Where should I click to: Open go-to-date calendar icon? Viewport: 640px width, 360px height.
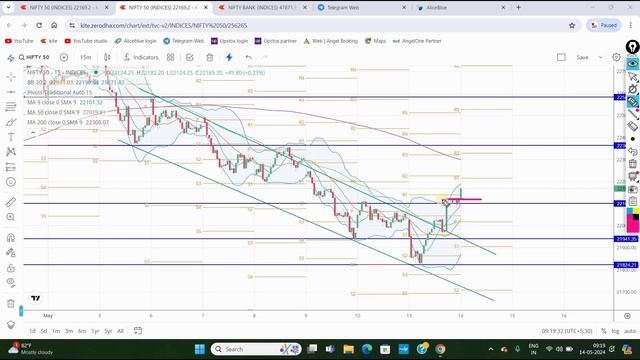[138, 331]
